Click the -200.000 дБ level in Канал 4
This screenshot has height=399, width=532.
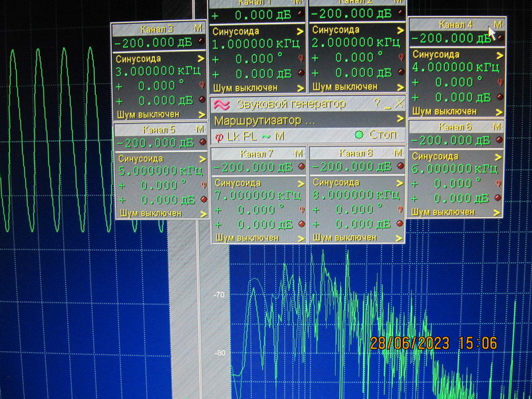point(452,39)
